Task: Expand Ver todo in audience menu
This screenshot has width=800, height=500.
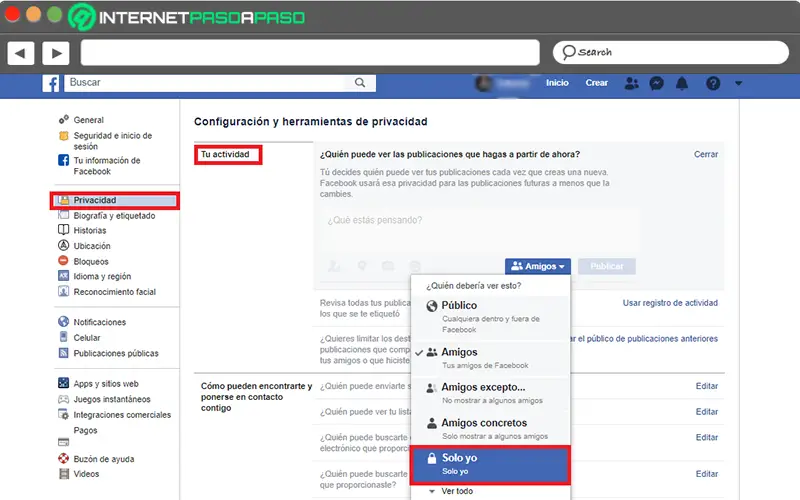Action: (x=457, y=491)
